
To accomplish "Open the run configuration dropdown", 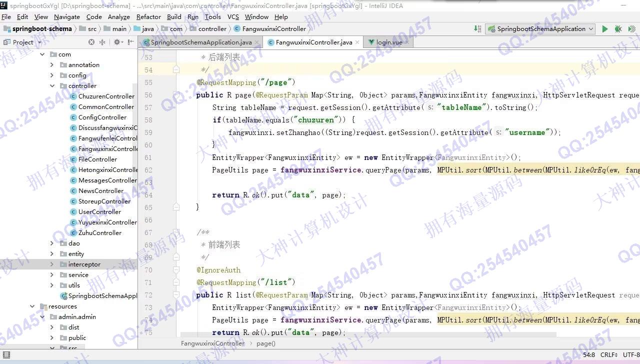I will pos(540,29).
